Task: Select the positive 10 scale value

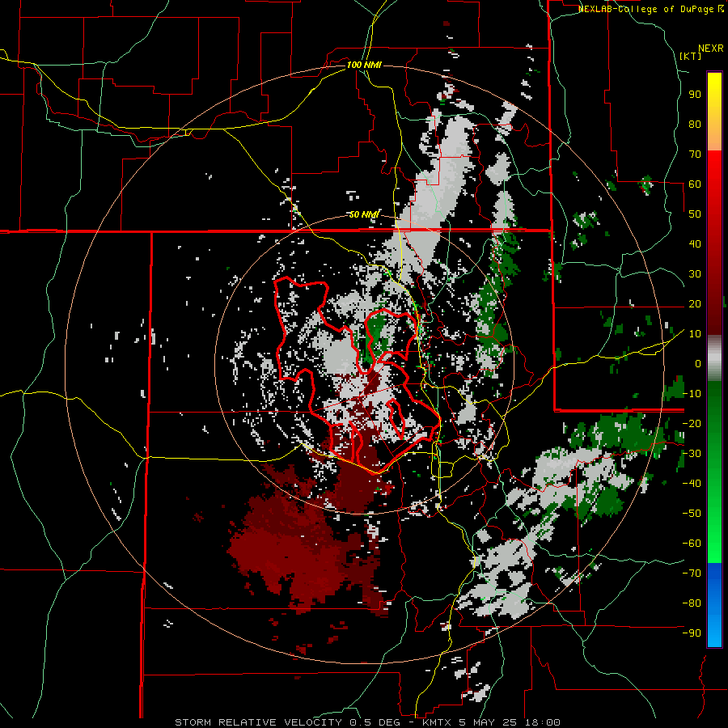Action: pos(695,334)
